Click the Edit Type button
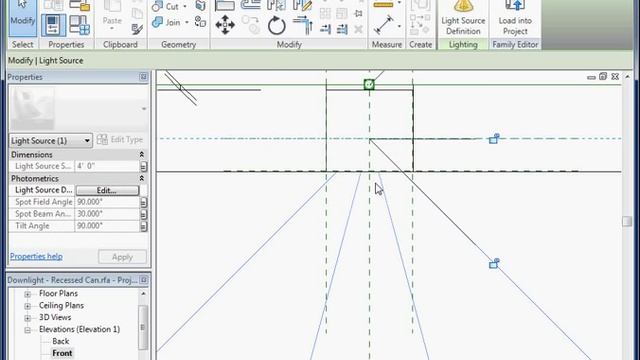The image size is (640, 360). pyautogui.click(x=120, y=140)
